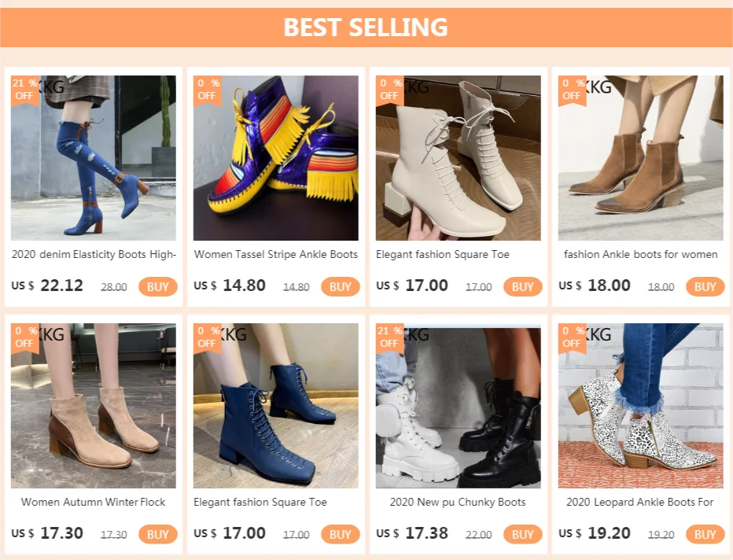Open the beige flock ankle boots photo

pyautogui.click(x=94, y=406)
